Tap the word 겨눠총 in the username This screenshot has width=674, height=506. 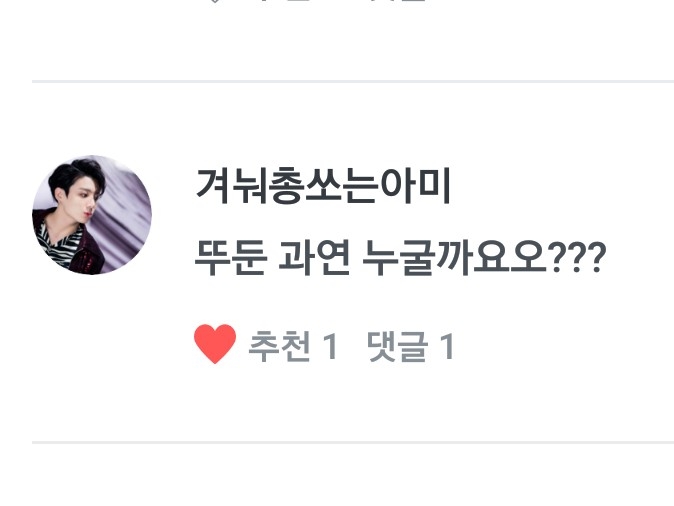click(x=250, y=186)
